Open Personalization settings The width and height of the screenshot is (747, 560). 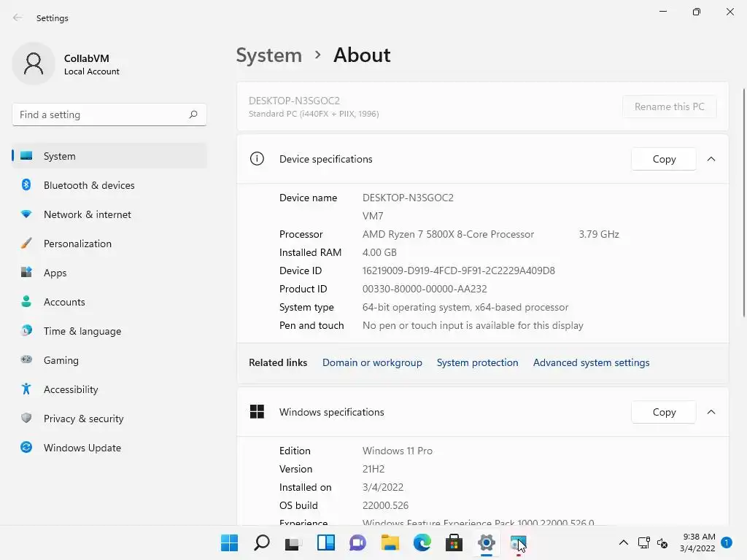(109, 244)
